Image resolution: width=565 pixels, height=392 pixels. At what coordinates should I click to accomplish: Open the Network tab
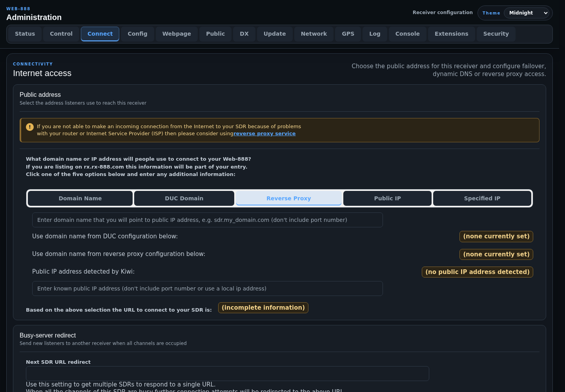tap(314, 34)
